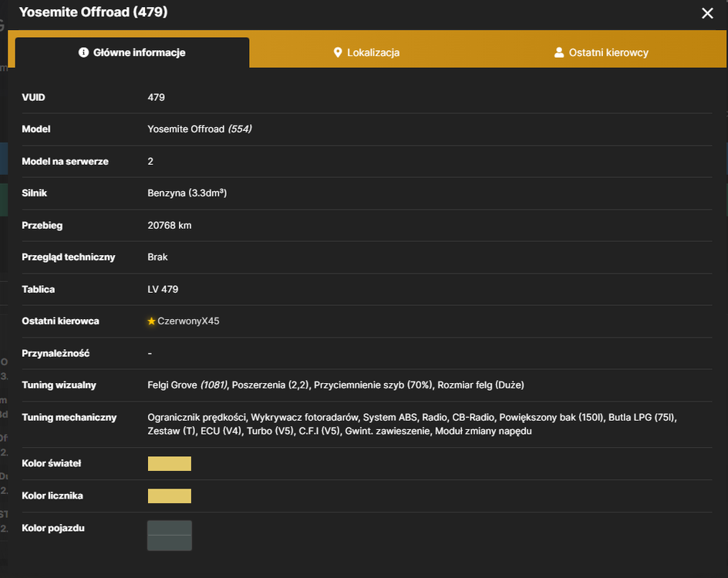This screenshot has height=578, width=728.
Task: Click the dialog title Yosemite Offroad (479)
Action: click(x=93, y=12)
